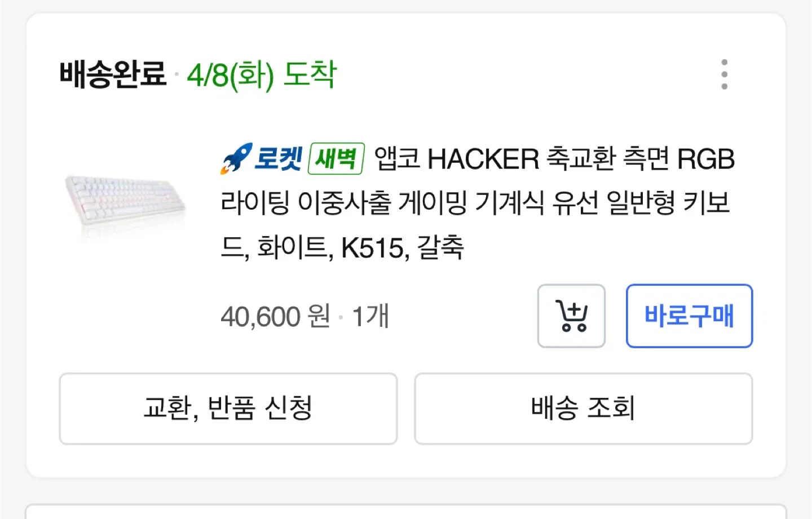Image resolution: width=812 pixels, height=519 pixels.
Task: Click the 교환, 반품 신청 exchange/return button
Action: (228, 409)
